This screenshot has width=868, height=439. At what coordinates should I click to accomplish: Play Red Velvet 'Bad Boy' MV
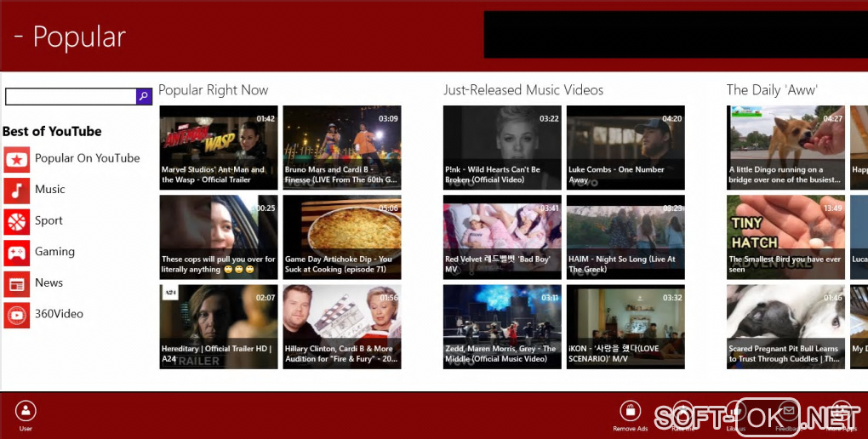(x=502, y=237)
